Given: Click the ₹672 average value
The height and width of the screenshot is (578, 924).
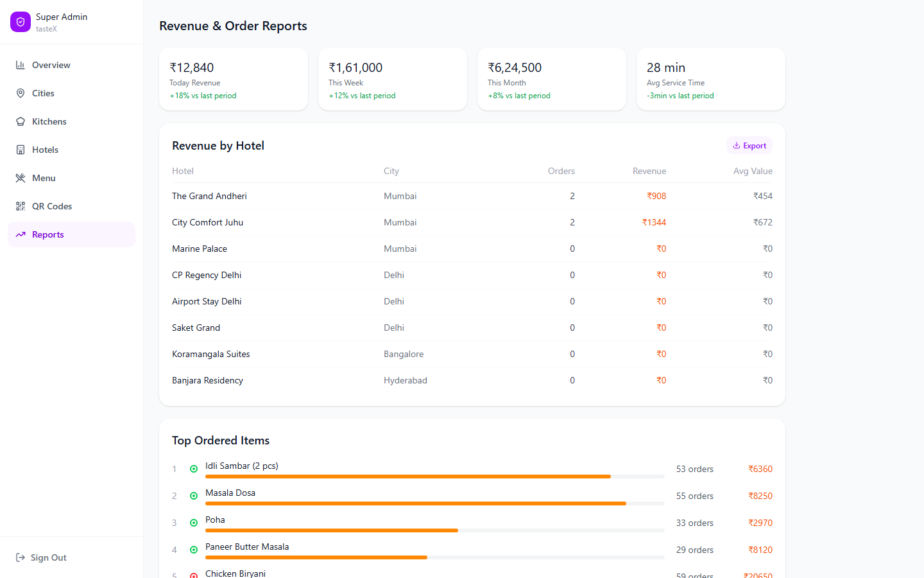Looking at the screenshot, I should [763, 222].
